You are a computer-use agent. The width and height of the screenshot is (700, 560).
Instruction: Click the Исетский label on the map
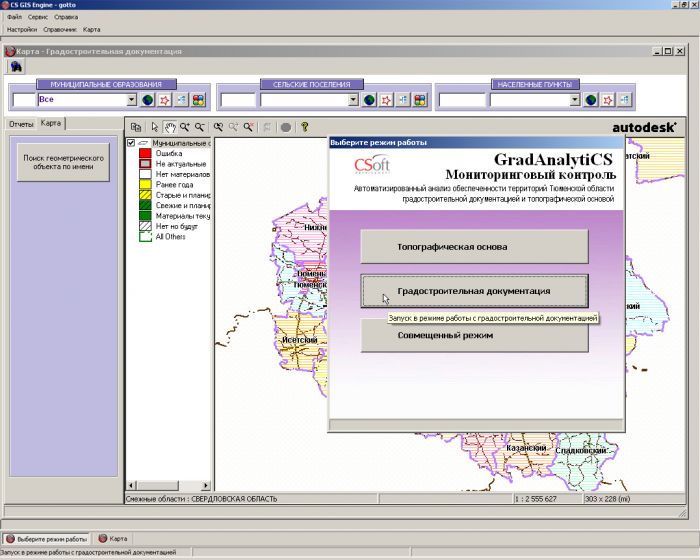(x=300, y=340)
